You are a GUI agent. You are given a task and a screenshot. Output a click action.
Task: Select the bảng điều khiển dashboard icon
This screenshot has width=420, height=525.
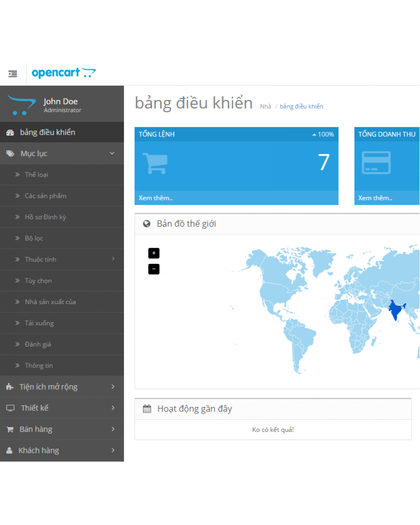click(10, 132)
